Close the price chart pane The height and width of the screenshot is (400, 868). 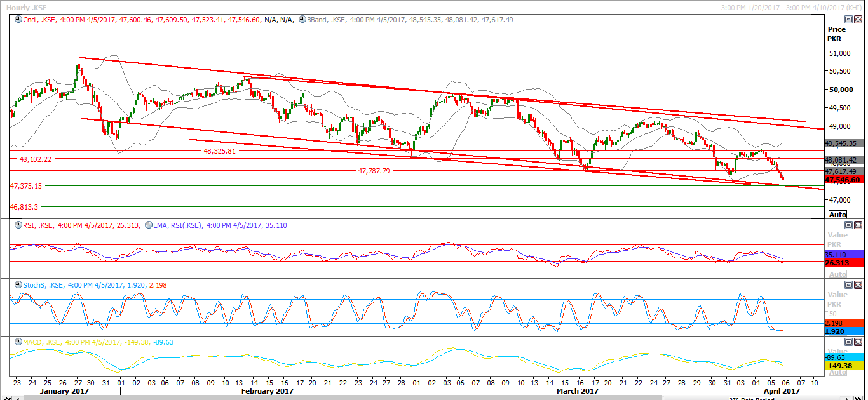[x=858, y=20]
